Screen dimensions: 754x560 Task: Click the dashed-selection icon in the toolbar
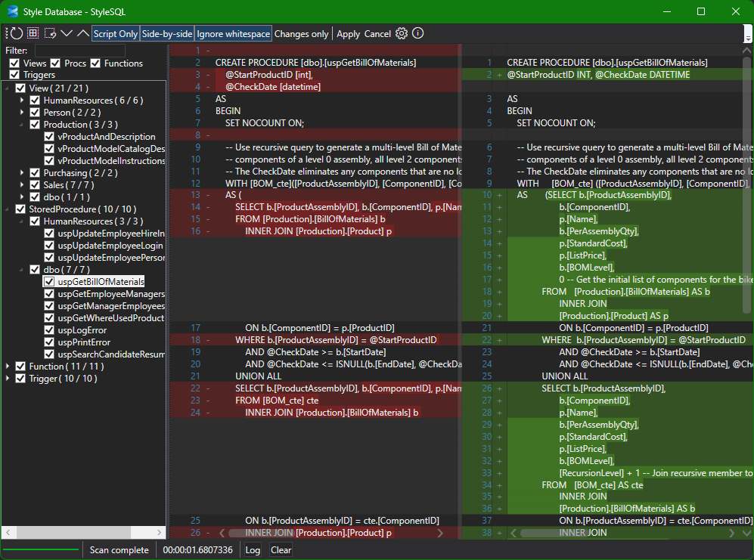point(50,33)
